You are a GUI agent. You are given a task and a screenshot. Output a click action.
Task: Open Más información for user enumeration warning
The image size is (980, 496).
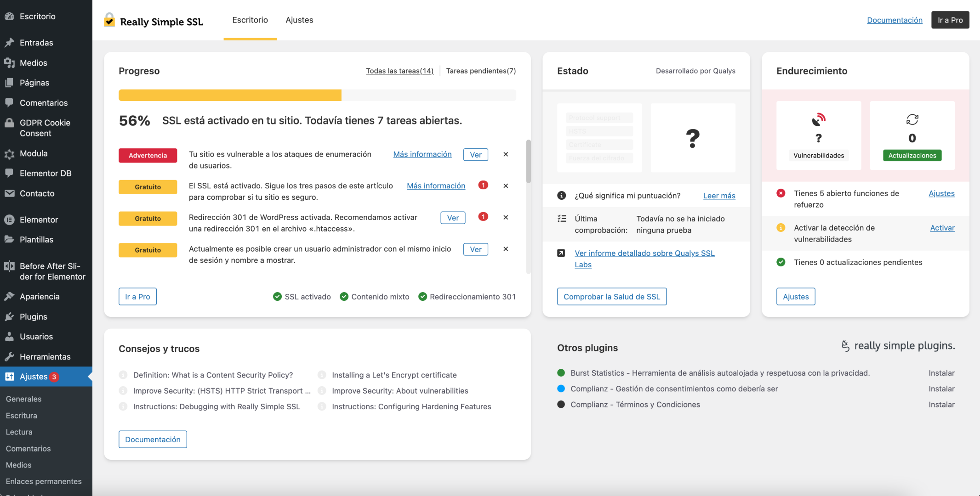pos(422,154)
